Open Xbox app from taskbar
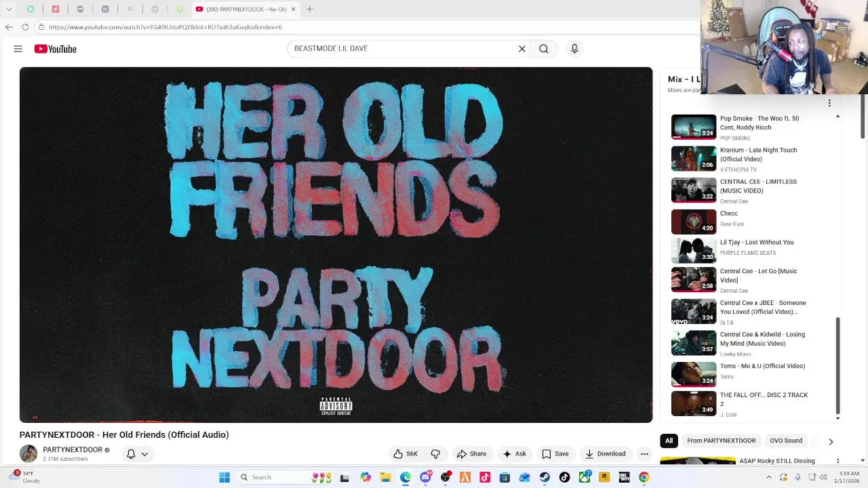This screenshot has height=488, width=868. tap(585, 477)
